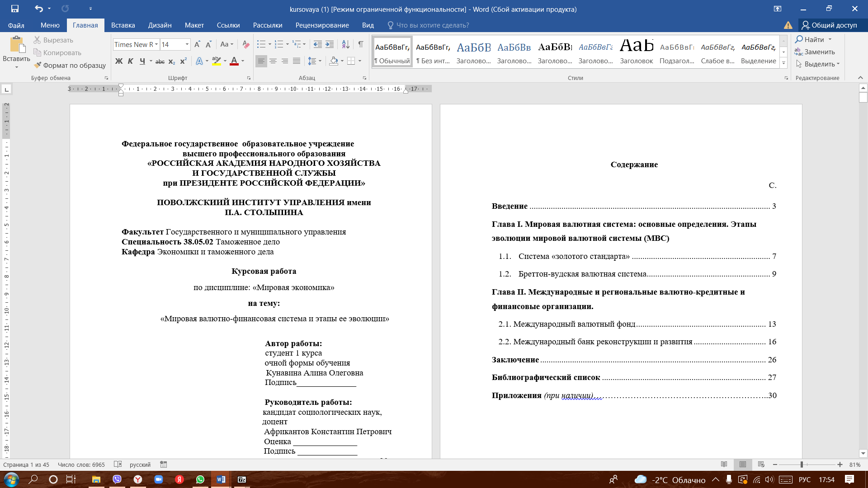The width and height of the screenshot is (868, 488).
Task: Open the Вставка ribbon tab
Action: pyautogui.click(x=123, y=25)
